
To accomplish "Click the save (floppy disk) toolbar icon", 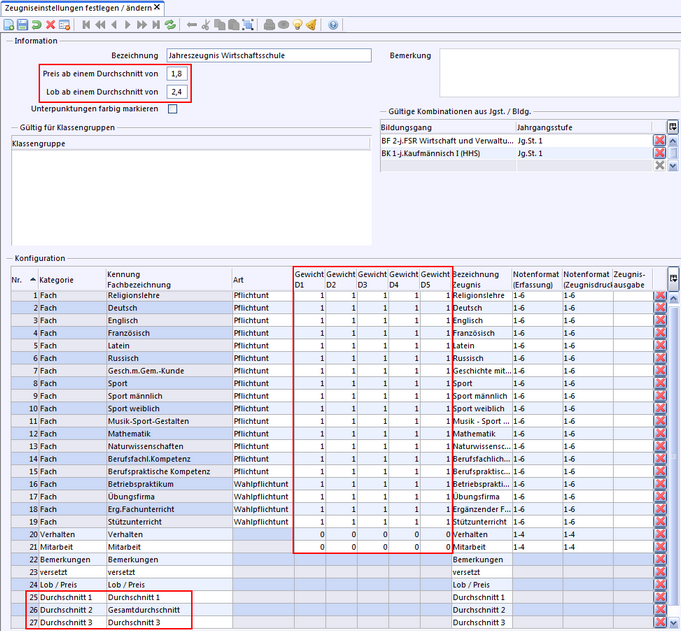I will click(23, 24).
